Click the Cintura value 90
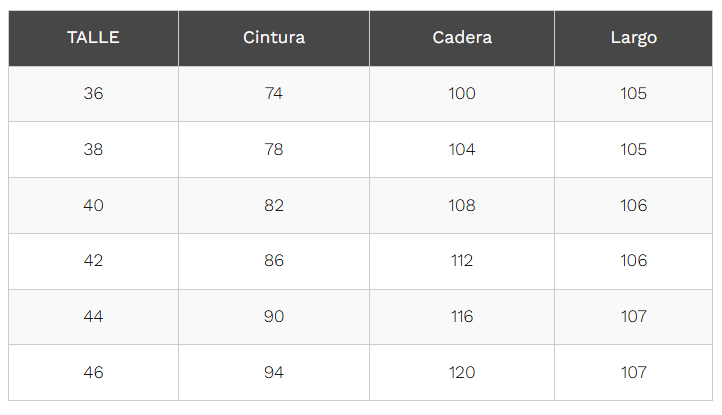This screenshot has width=722, height=415. click(x=274, y=317)
